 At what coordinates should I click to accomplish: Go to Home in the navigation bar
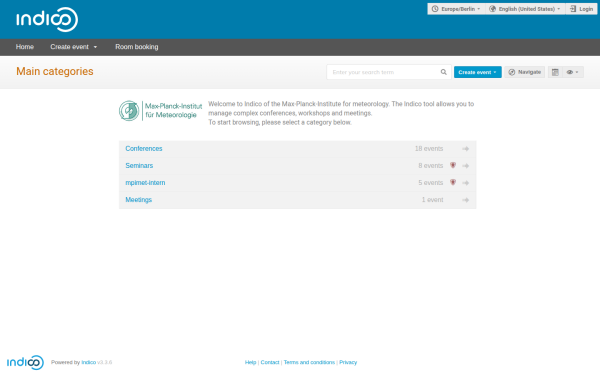25,47
